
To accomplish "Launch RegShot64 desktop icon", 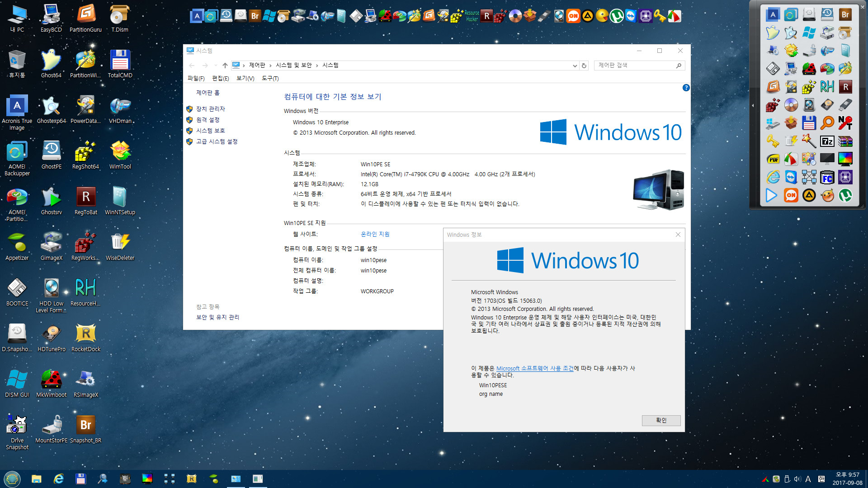I will [85, 155].
